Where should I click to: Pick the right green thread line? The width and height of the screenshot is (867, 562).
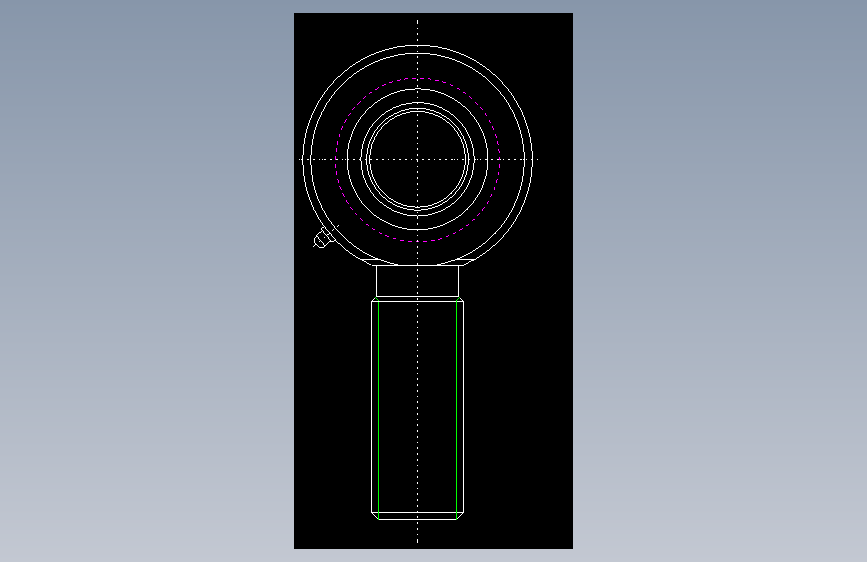coord(457,409)
